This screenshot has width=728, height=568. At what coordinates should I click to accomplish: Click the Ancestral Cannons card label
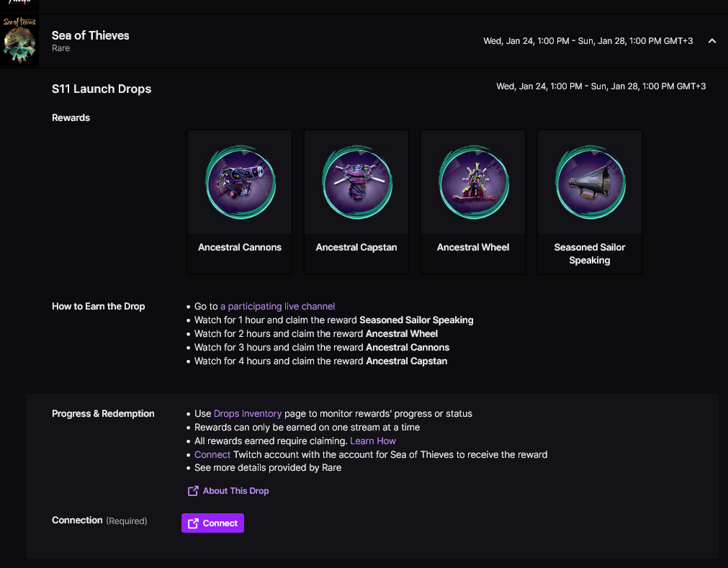[x=240, y=248]
